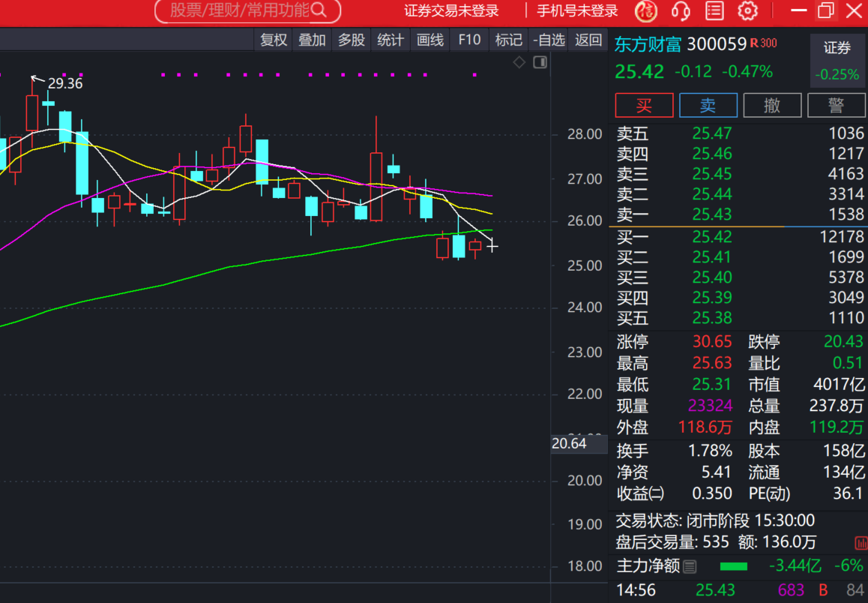Image resolution: width=868 pixels, height=603 pixels.
Task: Click 内盘 value 119.2万
Action: click(x=837, y=427)
